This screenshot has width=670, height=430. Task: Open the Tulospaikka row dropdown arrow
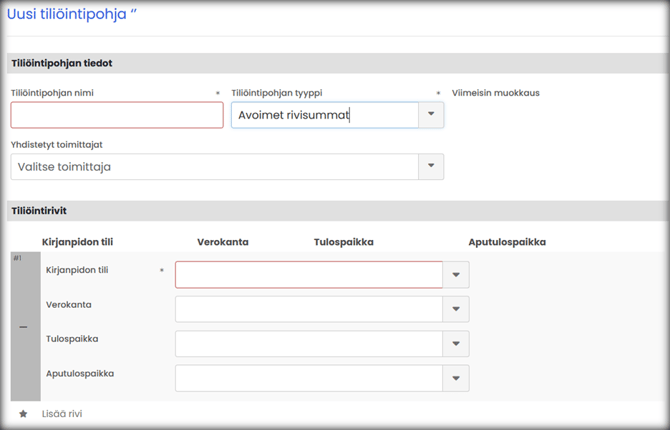coord(456,344)
